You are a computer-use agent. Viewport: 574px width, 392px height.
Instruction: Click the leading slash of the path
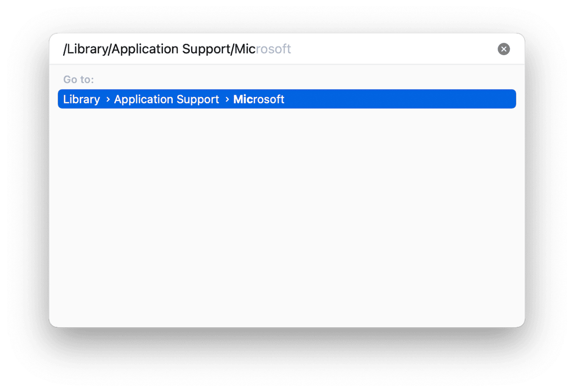(x=65, y=49)
